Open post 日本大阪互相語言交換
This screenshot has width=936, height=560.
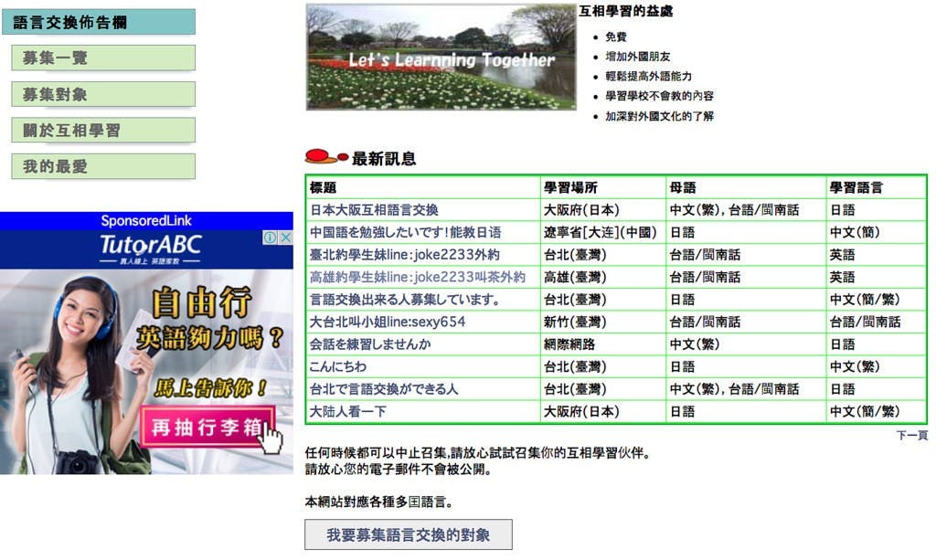374,210
